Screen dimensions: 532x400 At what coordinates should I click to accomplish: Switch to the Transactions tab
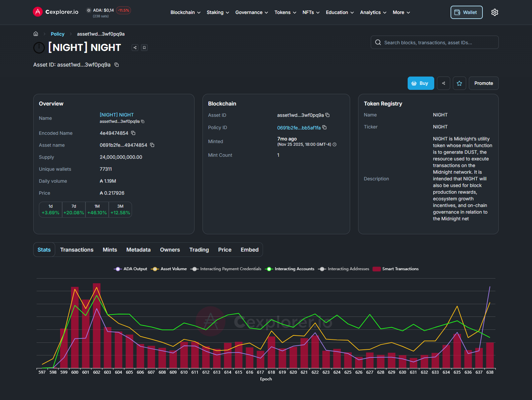[77, 250]
